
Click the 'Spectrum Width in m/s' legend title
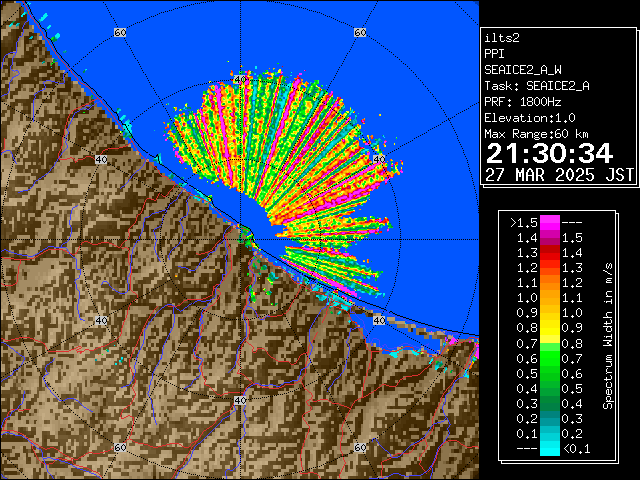click(608, 336)
